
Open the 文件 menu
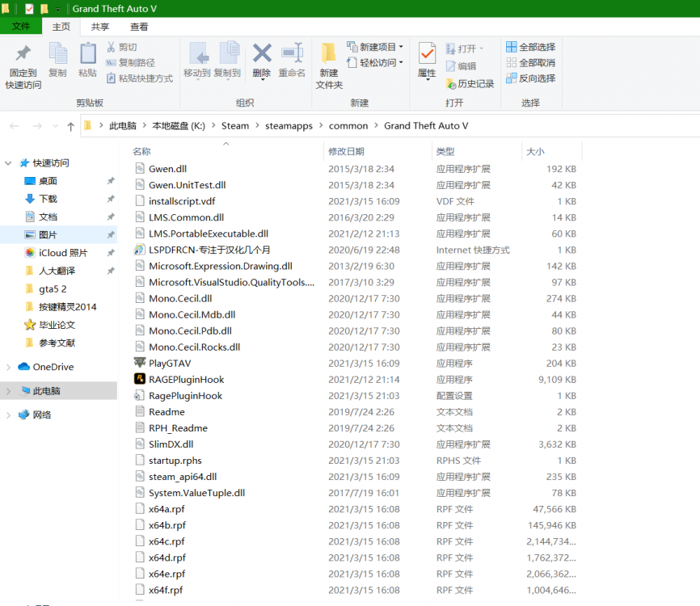(x=21, y=26)
